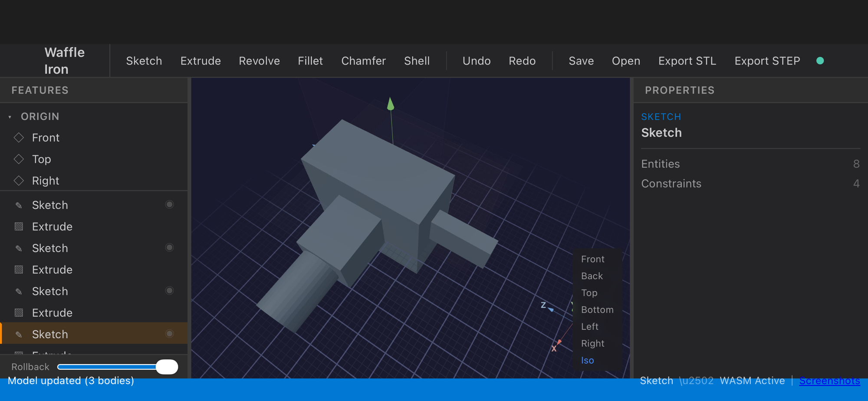
Task: Click the first Sketch pencil icon
Action: [19, 205]
